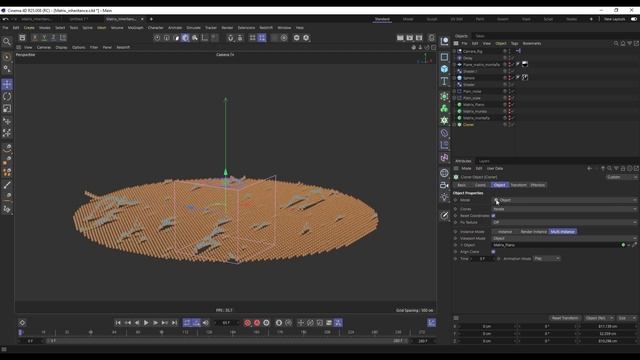Viewport: 640px width, 360px height.
Task: Select the Move tool in left toolbar
Action: coord(7,84)
